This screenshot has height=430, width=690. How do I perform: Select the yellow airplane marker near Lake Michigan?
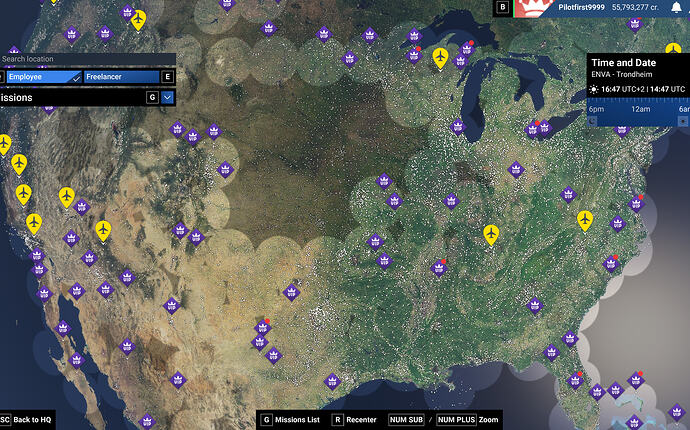[440, 58]
